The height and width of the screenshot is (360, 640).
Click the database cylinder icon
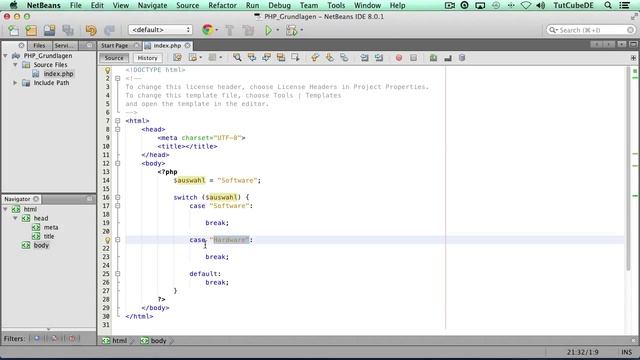[462, 58]
